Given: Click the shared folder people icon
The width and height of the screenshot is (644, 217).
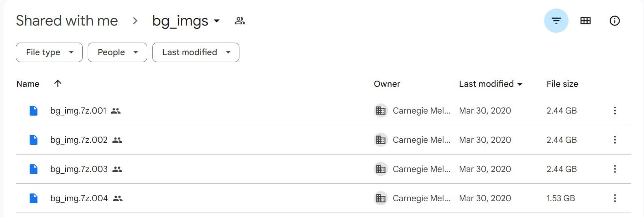Looking at the screenshot, I should click(x=240, y=21).
